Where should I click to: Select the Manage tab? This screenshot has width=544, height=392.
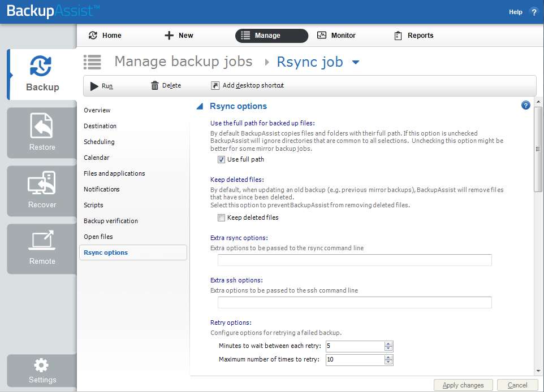(271, 36)
